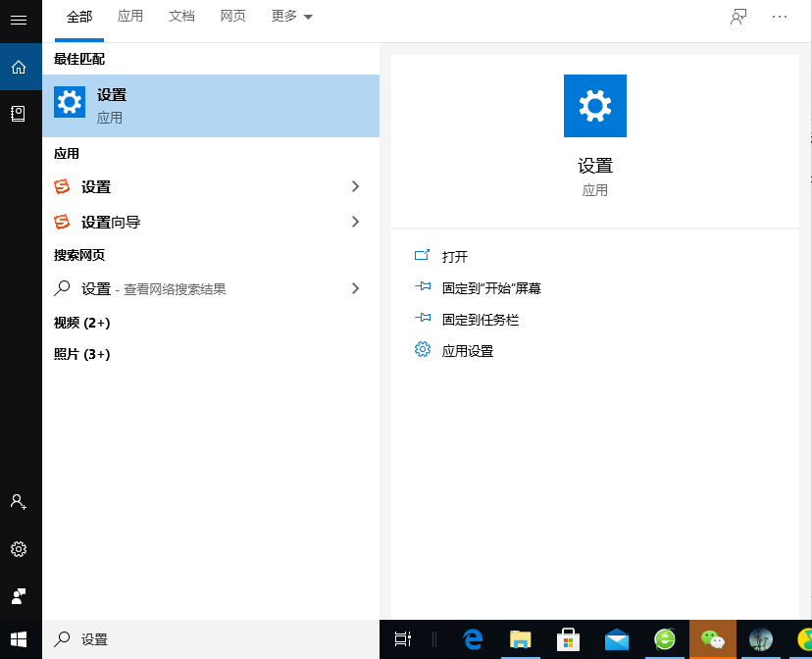Screen dimensions: 812x659
Task: Click the hamburger menu icon in sidebar
Action: click(18, 19)
